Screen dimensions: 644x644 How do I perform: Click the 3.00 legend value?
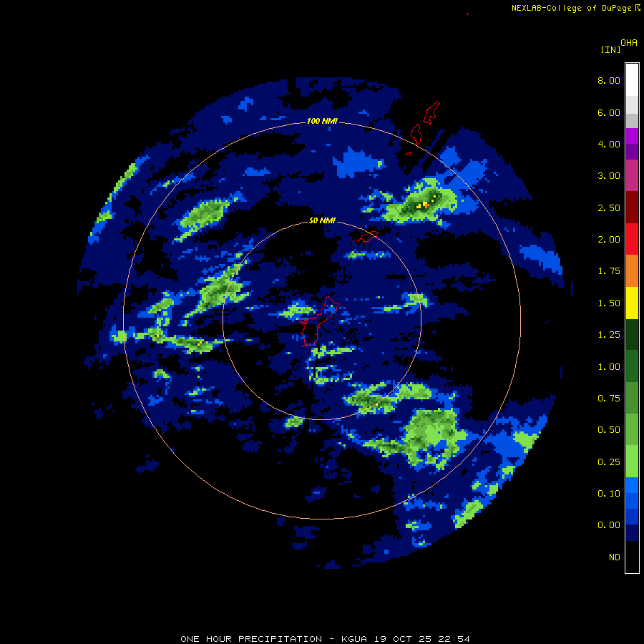tap(609, 176)
